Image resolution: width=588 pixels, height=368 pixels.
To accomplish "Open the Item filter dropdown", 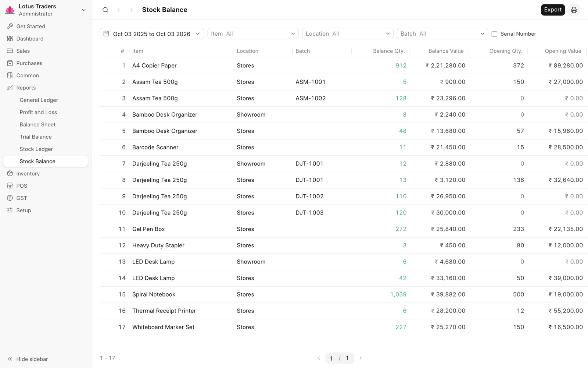I will pyautogui.click(x=253, y=34).
